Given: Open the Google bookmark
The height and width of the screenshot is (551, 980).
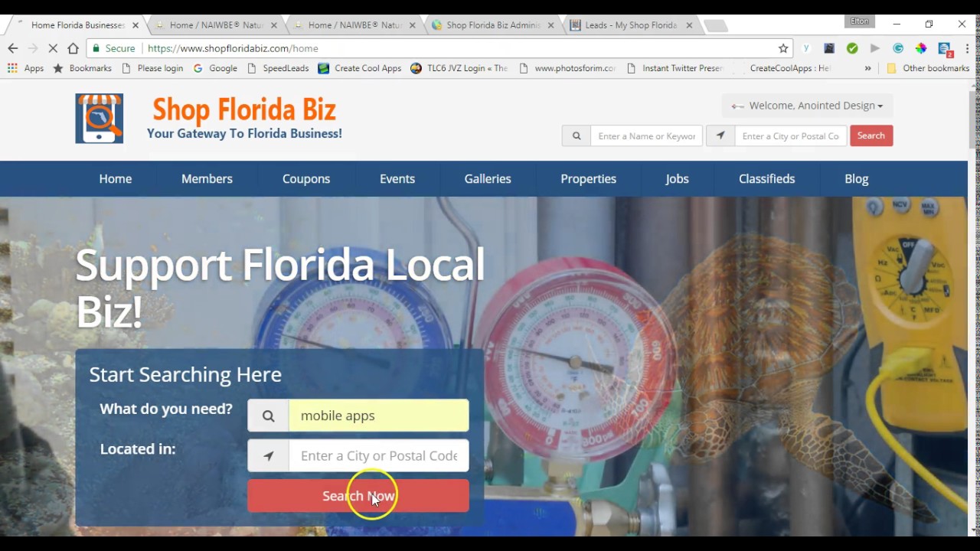Looking at the screenshot, I should (x=215, y=68).
